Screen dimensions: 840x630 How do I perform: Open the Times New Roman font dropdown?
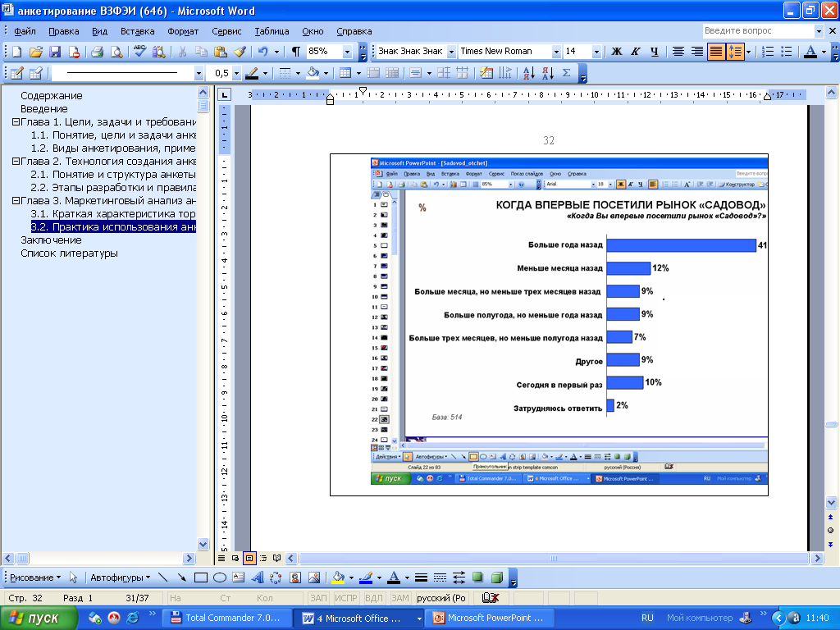click(556, 52)
